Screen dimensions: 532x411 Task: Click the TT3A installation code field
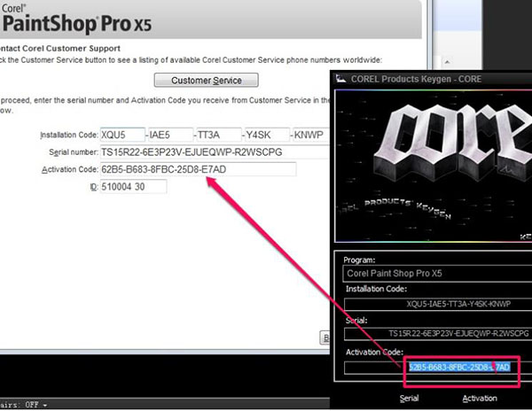point(219,135)
